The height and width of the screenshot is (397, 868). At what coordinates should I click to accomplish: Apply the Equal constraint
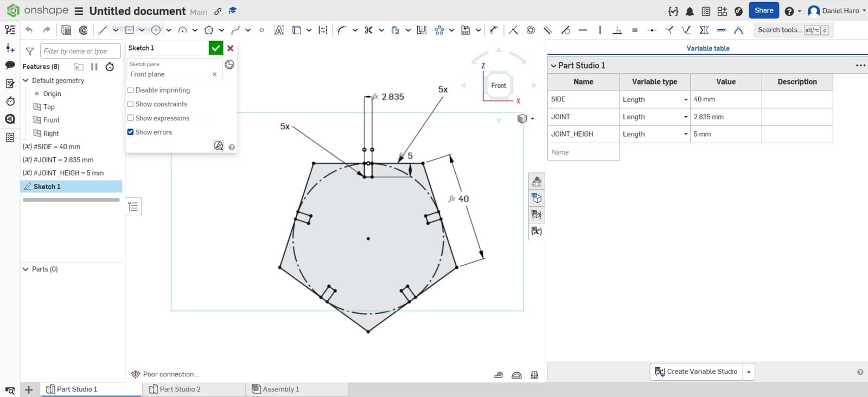(x=635, y=30)
